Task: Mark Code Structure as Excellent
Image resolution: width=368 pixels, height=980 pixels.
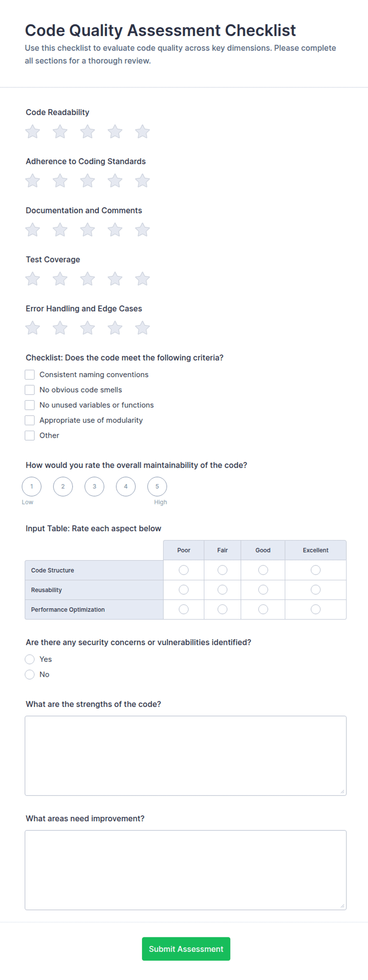Action: point(315,570)
